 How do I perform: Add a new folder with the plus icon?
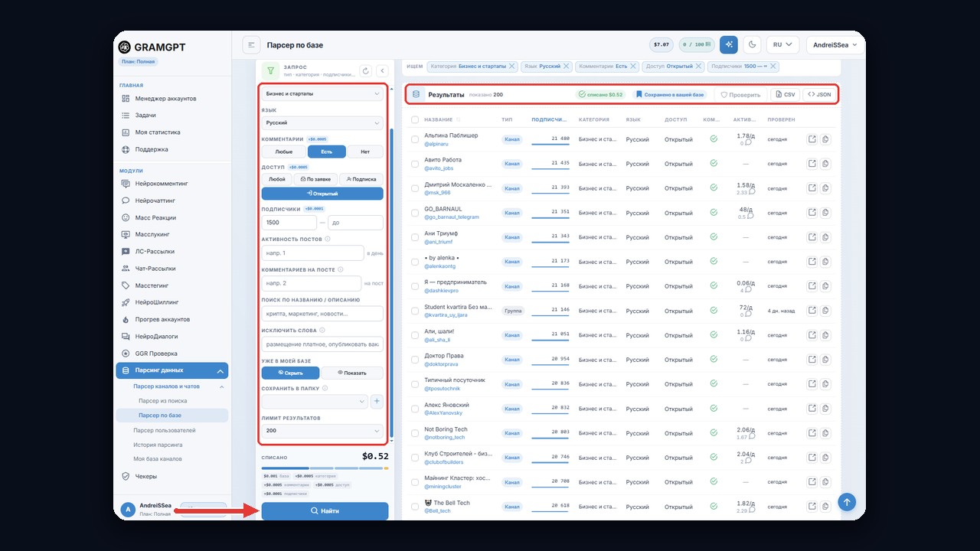(377, 401)
